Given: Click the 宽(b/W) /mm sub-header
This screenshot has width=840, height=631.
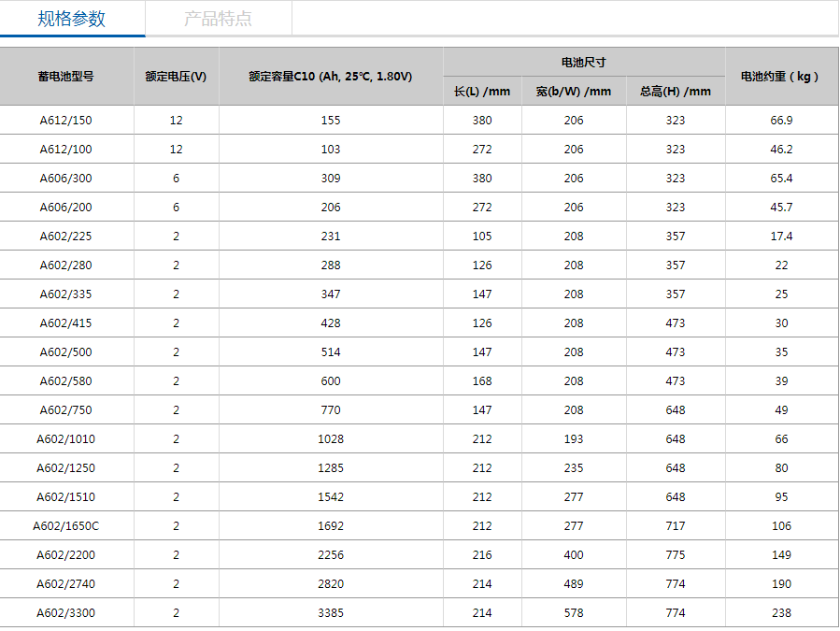Looking at the screenshot, I should click(x=574, y=91).
